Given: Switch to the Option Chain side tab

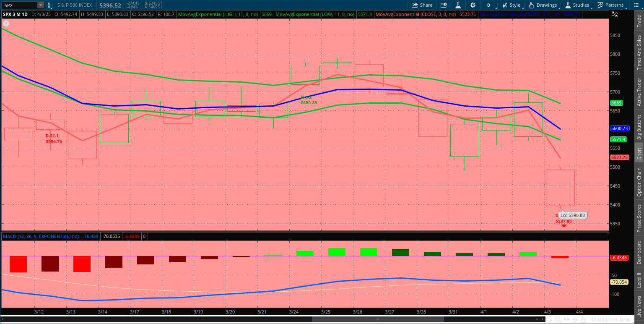Looking at the screenshot, I should point(639,182).
